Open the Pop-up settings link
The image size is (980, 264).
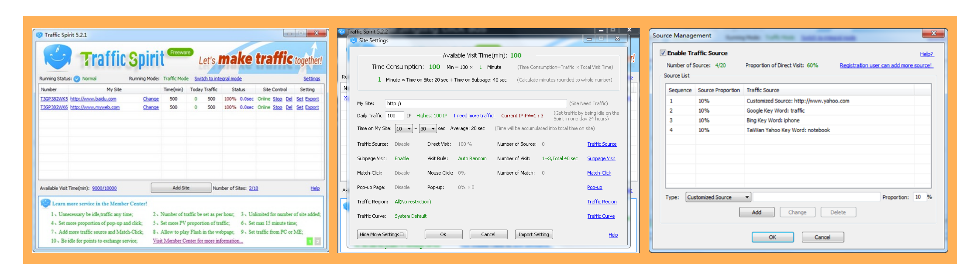pyautogui.click(x=595, y=187)
